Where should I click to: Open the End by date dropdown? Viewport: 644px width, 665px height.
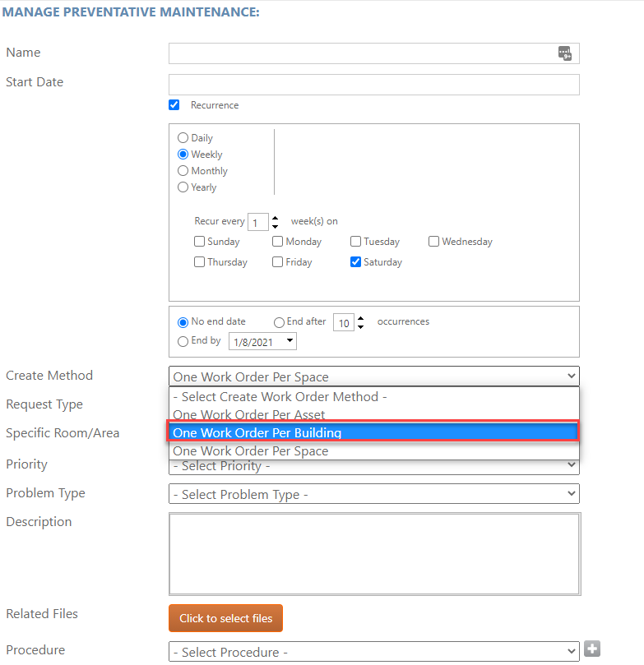(x=290, y=340)
